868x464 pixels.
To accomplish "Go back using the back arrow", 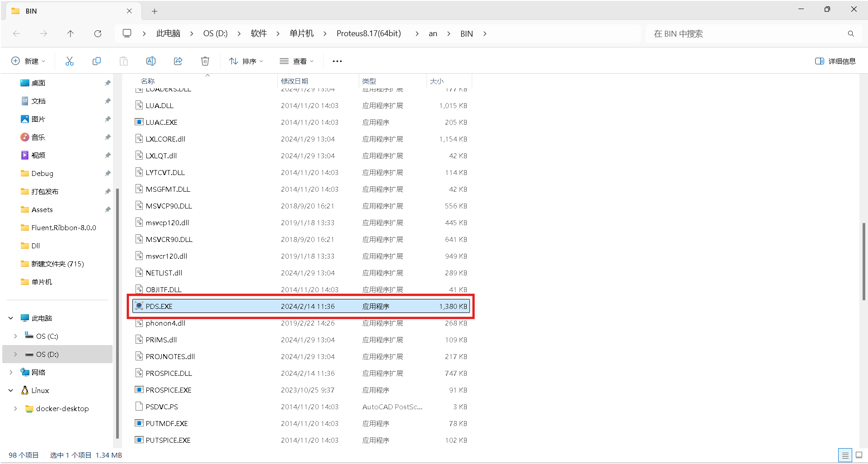I will tap(17, 33).
